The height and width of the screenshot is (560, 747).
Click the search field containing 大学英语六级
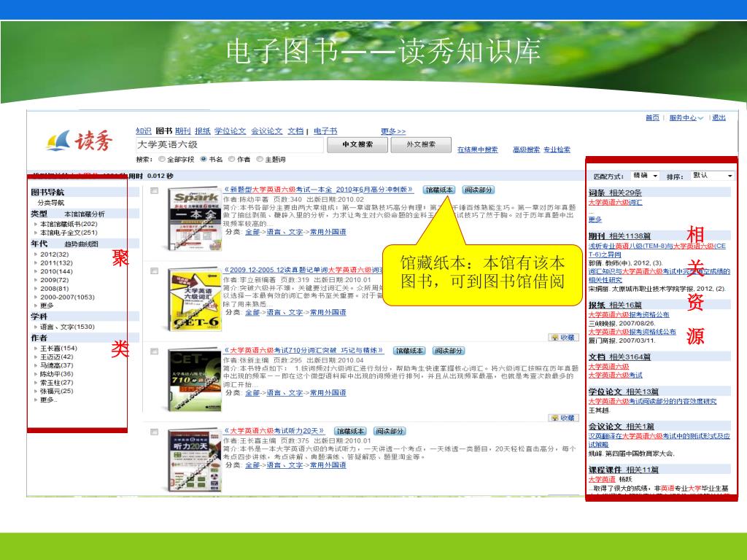pos(230,145)
